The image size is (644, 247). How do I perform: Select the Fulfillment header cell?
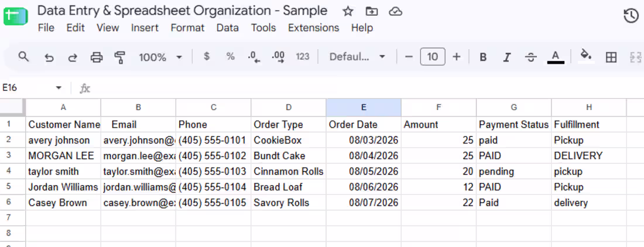pos(589,124)
